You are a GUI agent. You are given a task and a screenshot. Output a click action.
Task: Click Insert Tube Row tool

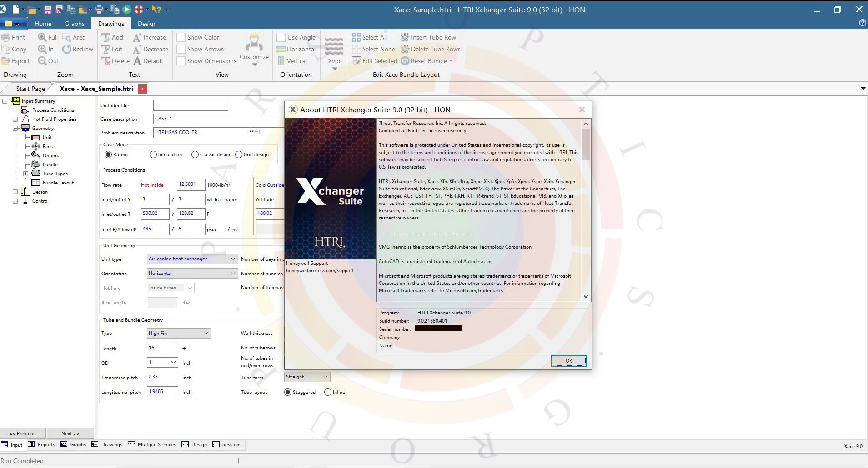(x=428, y=37)
